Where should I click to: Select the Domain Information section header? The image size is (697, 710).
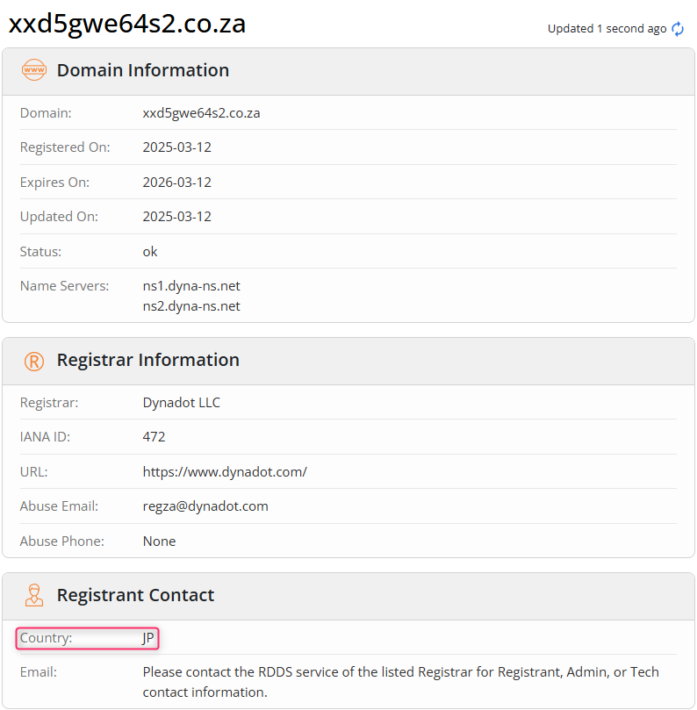coord(142,71)
